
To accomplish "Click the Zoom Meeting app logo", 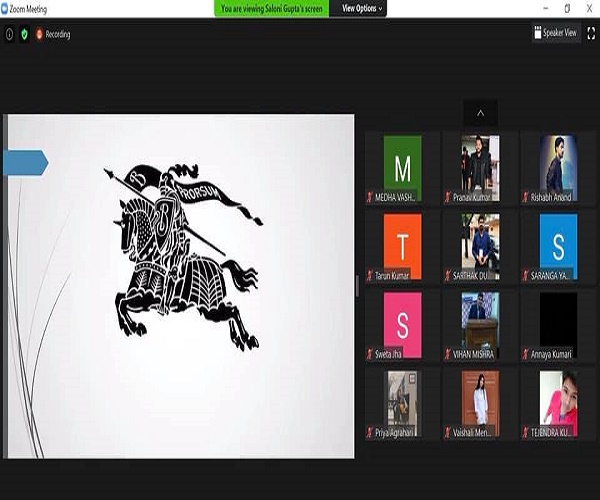I will click(x=7, y=7).
